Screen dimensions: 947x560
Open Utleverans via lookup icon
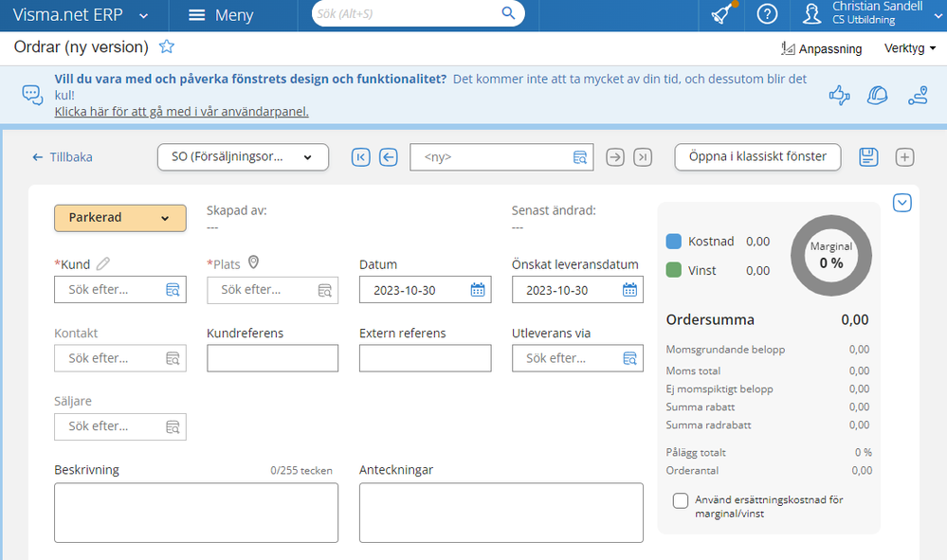pyautogui.click(x=630, y=358)
